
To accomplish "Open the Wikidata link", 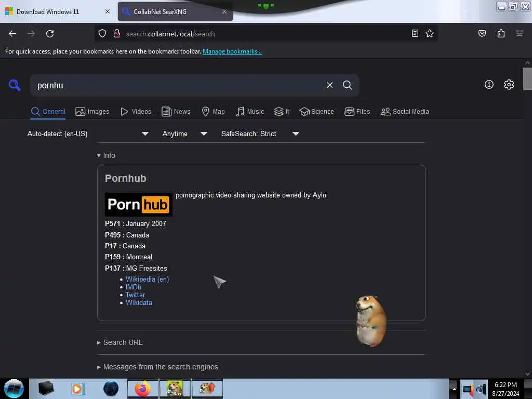I will (x=139, y=302).
